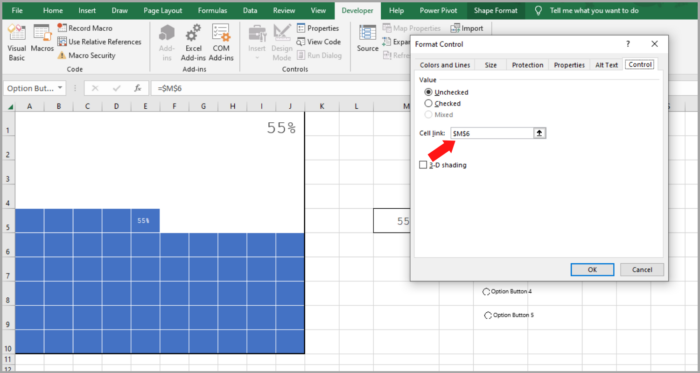Switch to the Properties dialog tab
This screenshot has width=700, height=373.
[x=569, y=65]
